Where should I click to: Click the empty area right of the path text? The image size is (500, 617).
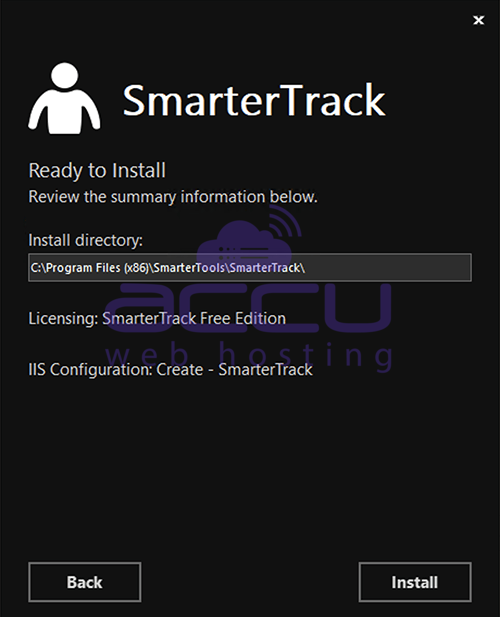pos(387,268)
